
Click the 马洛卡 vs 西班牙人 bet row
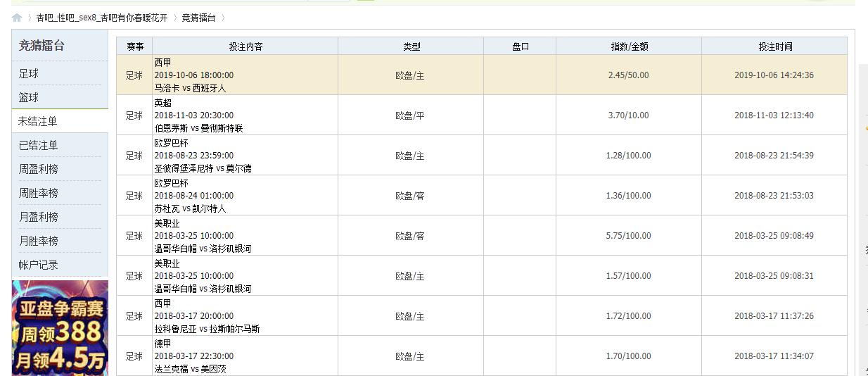[190, 88]
